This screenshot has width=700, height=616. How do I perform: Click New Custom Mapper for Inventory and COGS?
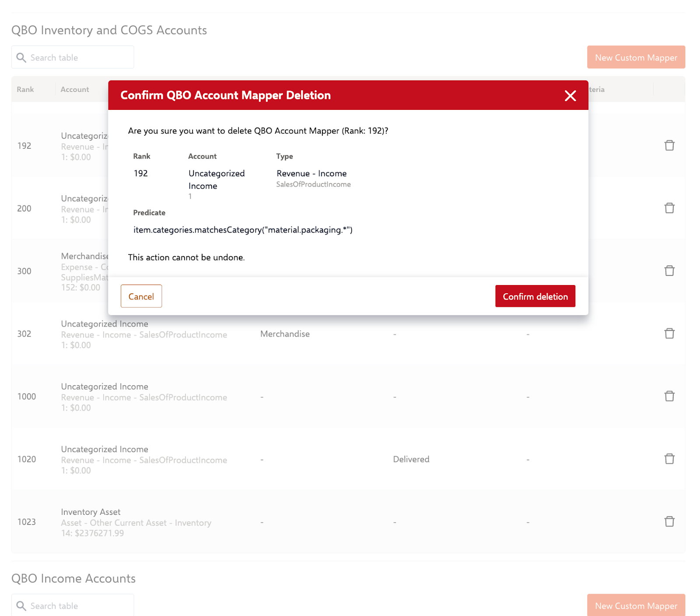pyautogui.click(x=635, y=57)
